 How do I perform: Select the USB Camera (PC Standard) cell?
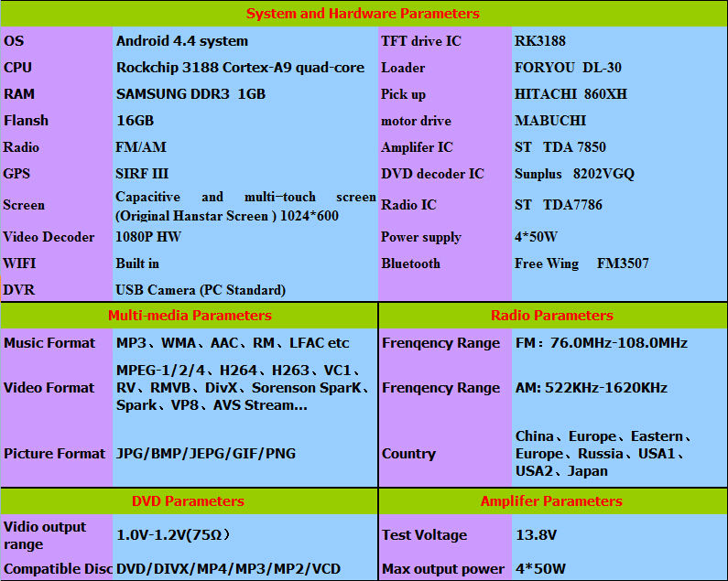pos(201,290)
